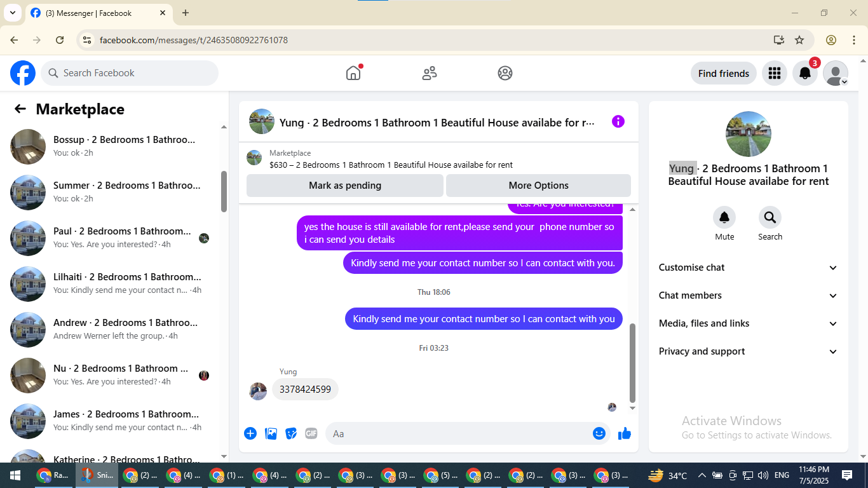This screenshot has width=868, height=488.
Task: Open the account profile avatar menu
Action: 836,73
